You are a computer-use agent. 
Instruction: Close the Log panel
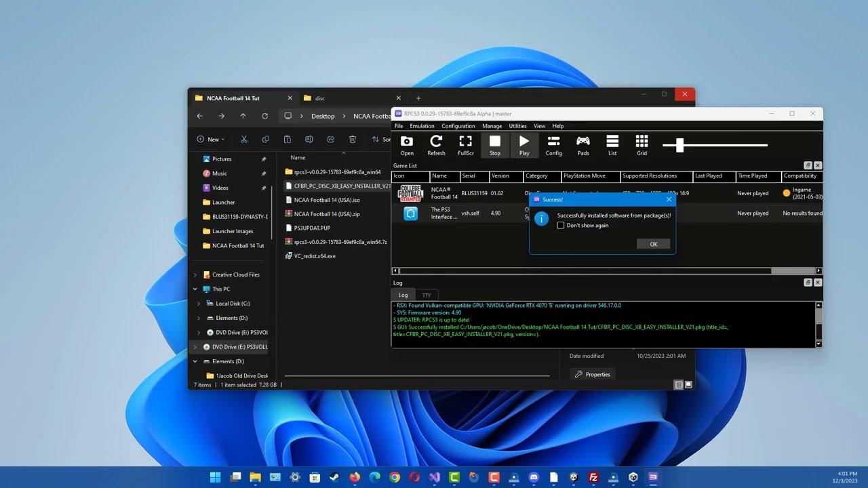click(x=818, y=282)
